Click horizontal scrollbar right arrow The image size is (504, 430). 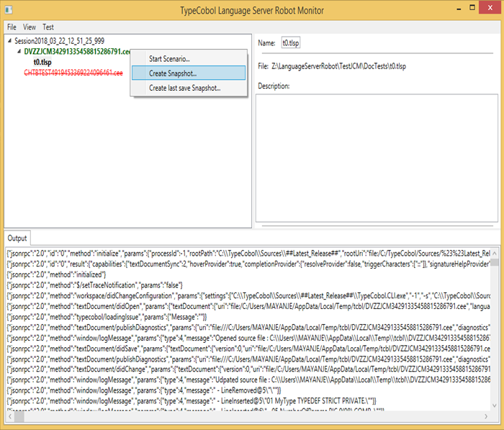pyautogui.click(x=486, y=416)
